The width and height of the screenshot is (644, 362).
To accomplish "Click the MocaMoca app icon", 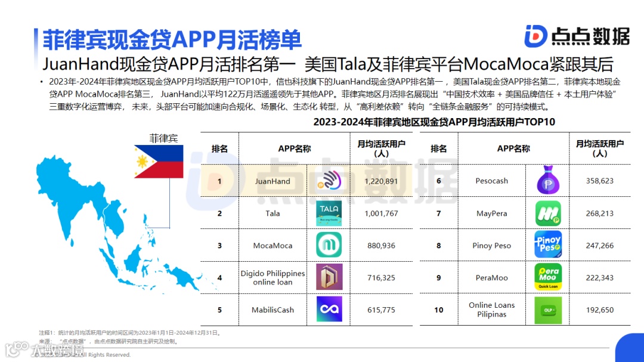I will click(329, 245).
